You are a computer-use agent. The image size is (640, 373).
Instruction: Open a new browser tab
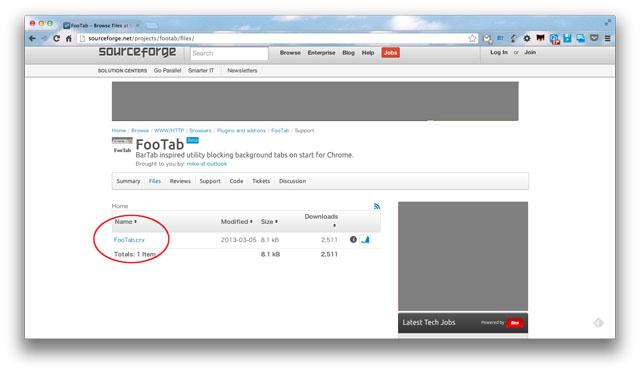pos(152,26)
